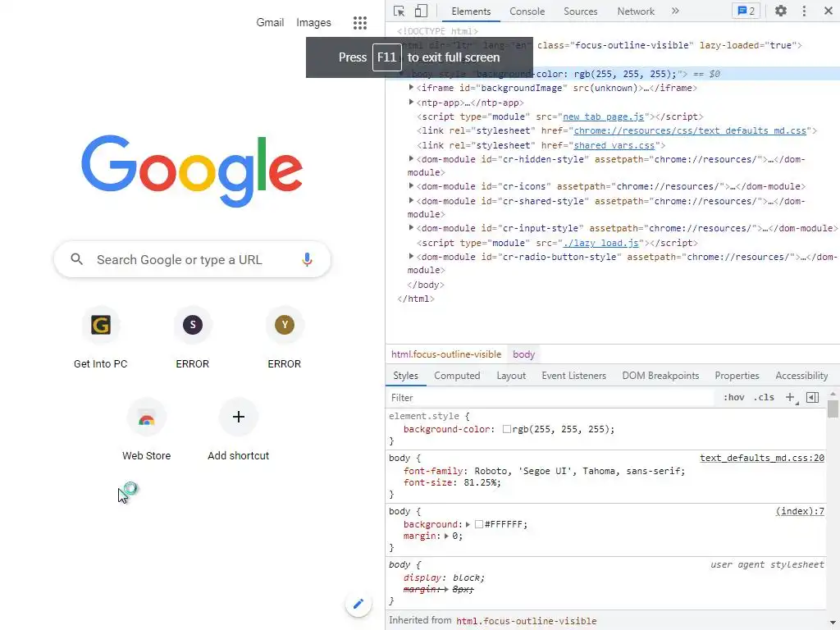Expand the cr-shared-style dom-module node
The height and width of the screenshot is (630, 840).
[x=411, y=200]
